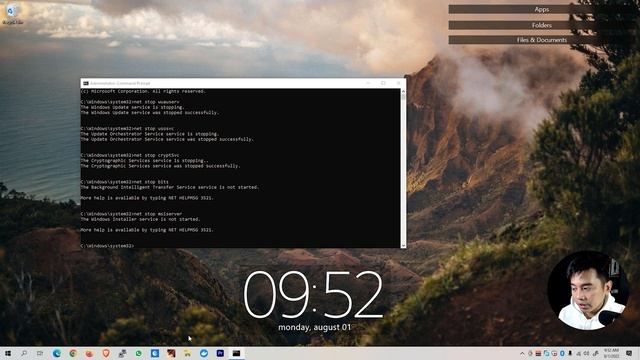Click the 09:52 desktop clock widget
The height and width of the screenshot is (360, 640).
pyautogui.click(x=313, y=295)
